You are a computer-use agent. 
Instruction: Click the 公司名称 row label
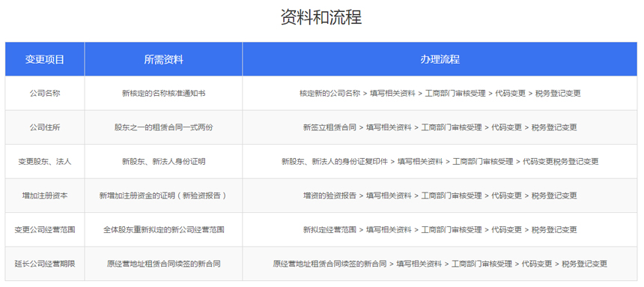[x=45, y=94]
